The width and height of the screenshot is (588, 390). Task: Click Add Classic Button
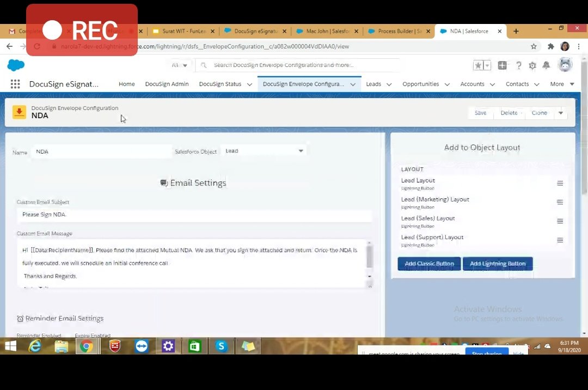click(x=430, y=264)
